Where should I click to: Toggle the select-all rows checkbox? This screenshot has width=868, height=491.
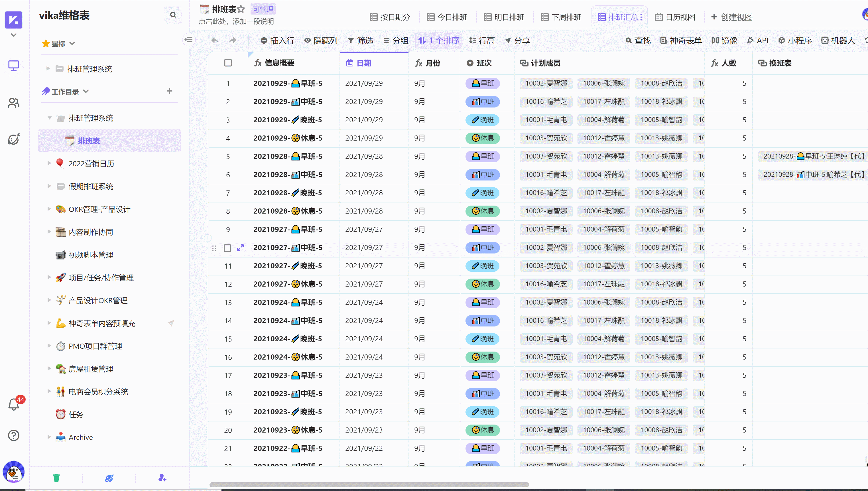(x=228, y=63)
